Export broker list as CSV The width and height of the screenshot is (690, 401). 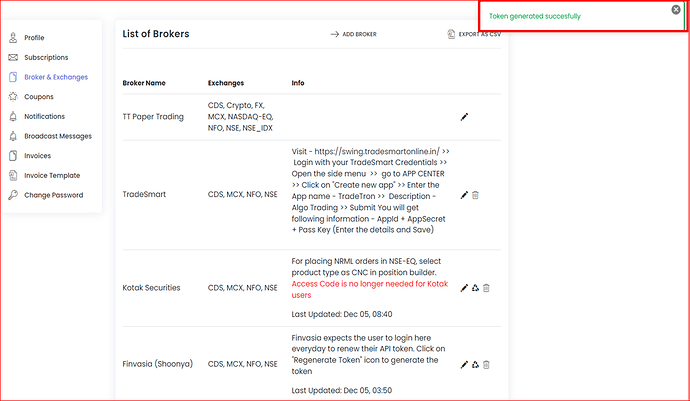coord(474,34)
